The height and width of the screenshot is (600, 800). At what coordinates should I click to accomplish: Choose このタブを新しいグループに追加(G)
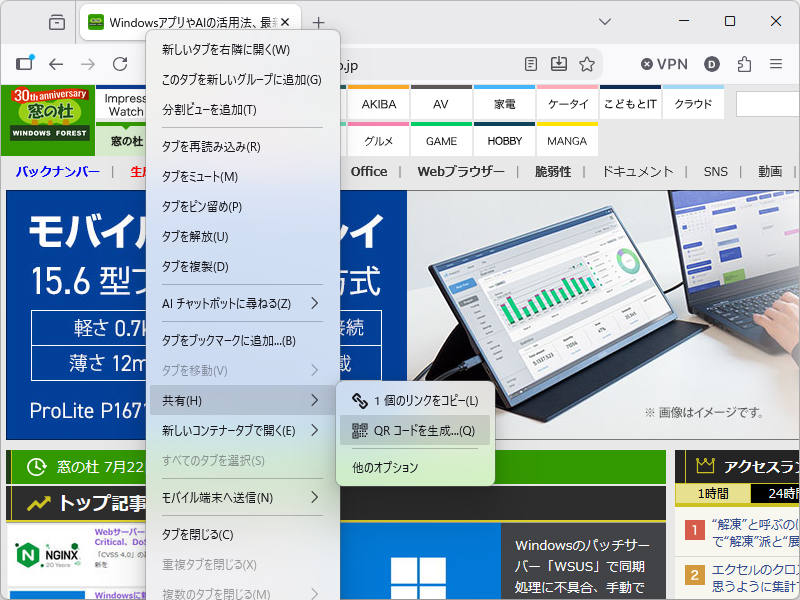click(243, 80)
